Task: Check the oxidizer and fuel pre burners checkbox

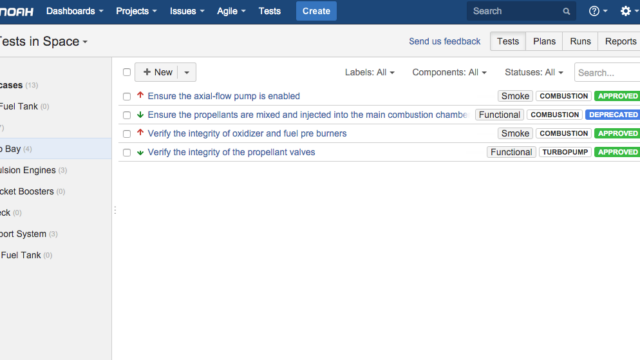Action: [127, 134]
